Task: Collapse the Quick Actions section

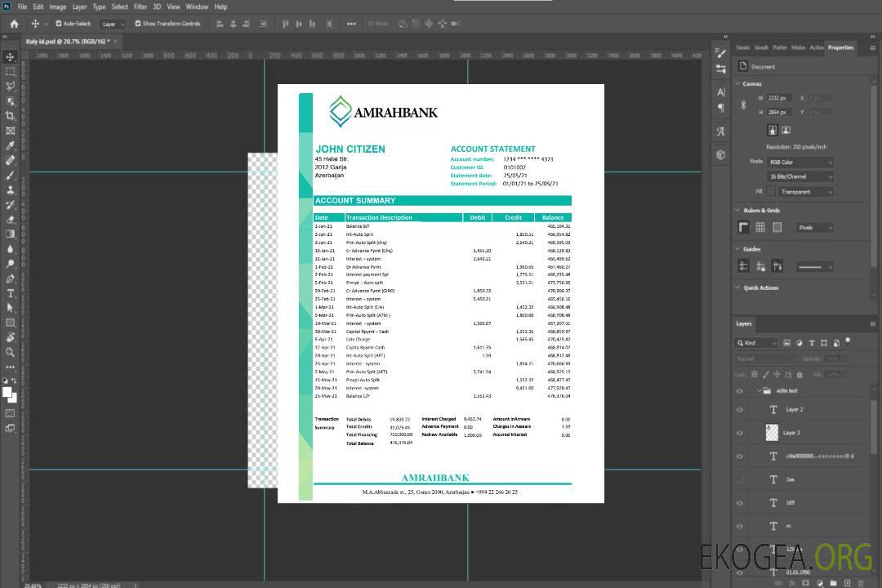Action: 737,287
